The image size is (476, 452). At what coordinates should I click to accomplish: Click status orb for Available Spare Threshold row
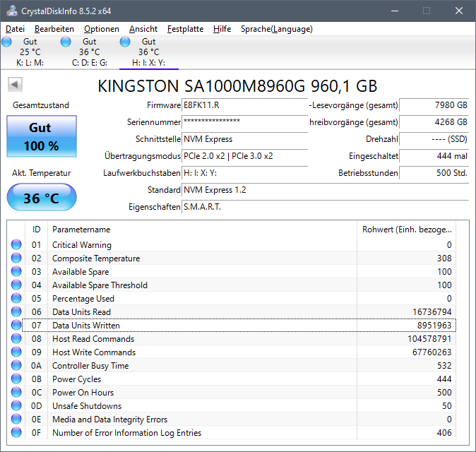pyautogui.click(x=16, y=285)
